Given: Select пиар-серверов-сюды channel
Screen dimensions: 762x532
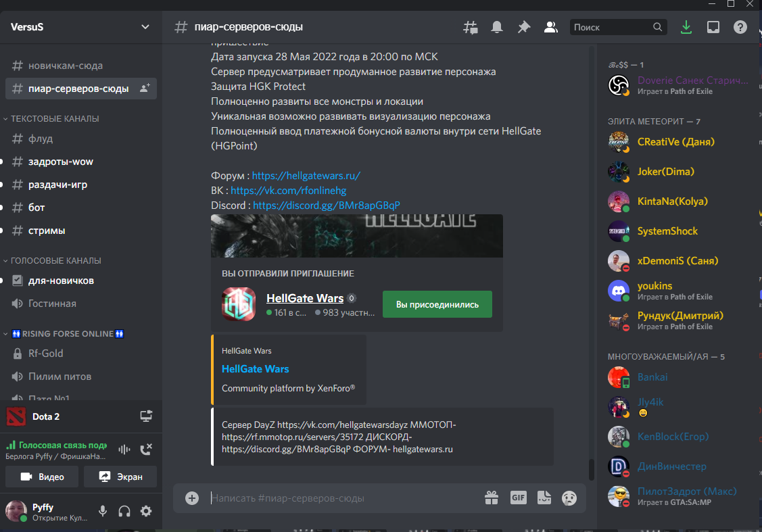Looking at the screenshot, I should click(x=80, y=89).
